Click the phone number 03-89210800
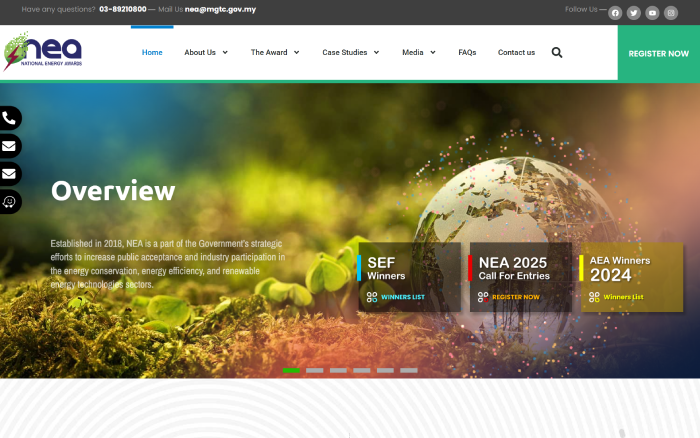700x438 pixels. click(x=123, y=9)
